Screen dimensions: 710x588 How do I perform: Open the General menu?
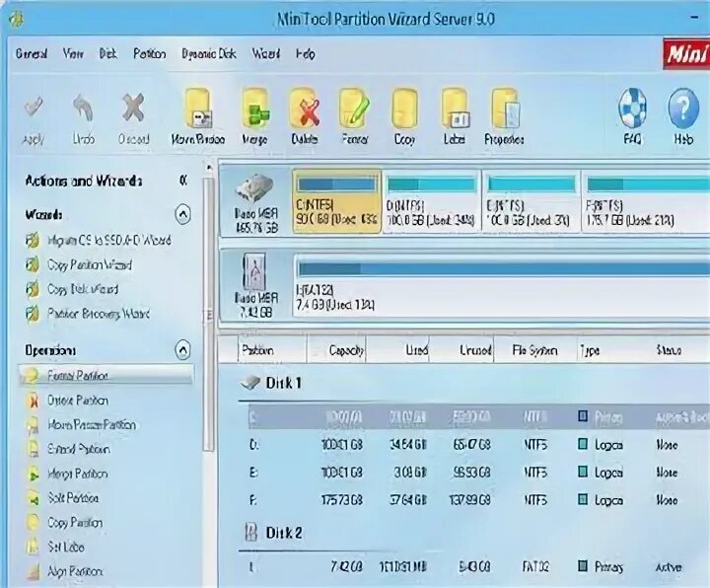pyautogui.click(x=32, y=54)
